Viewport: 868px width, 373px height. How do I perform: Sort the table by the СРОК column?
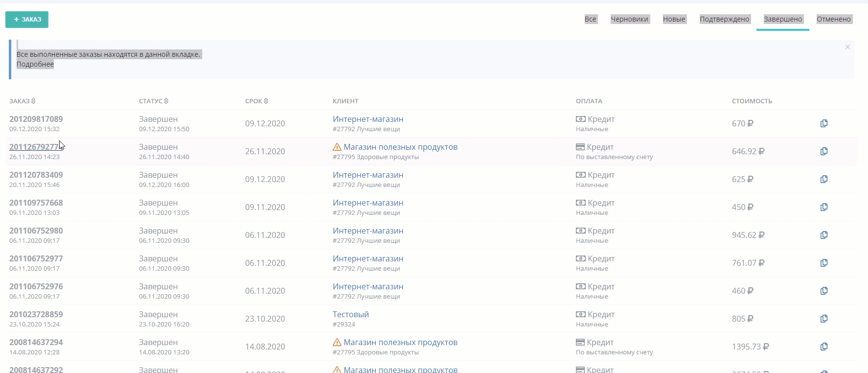(256, 101)
